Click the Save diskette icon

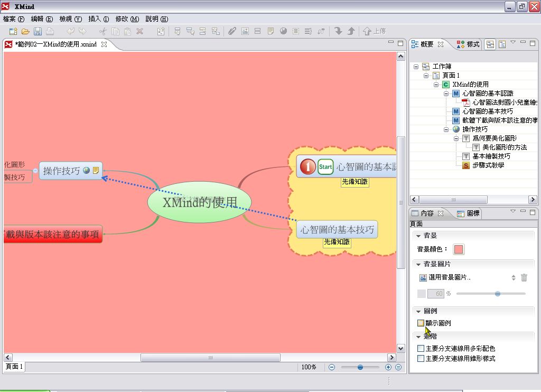(38, 31)
